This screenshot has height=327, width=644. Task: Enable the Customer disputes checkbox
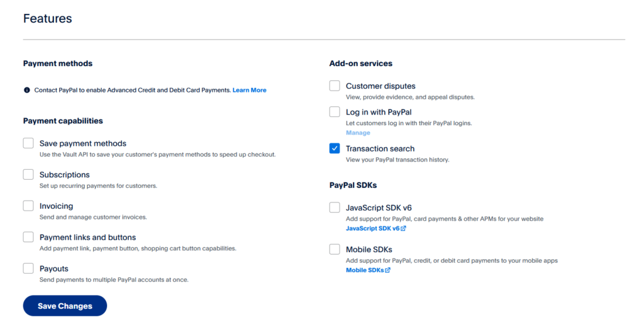click(335, 86)
